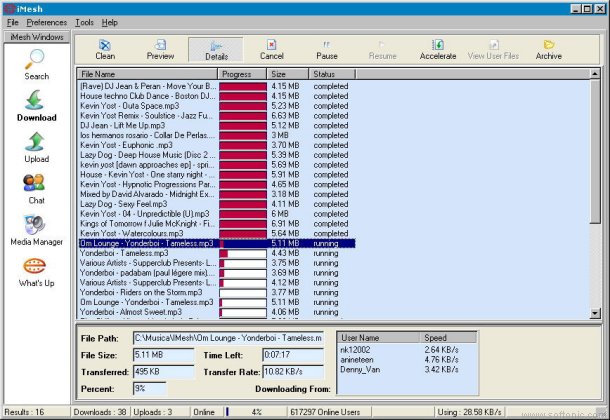610x420 pixels.
Task: Select 'House techno Club Dance' download row
Action: point(216,96)
